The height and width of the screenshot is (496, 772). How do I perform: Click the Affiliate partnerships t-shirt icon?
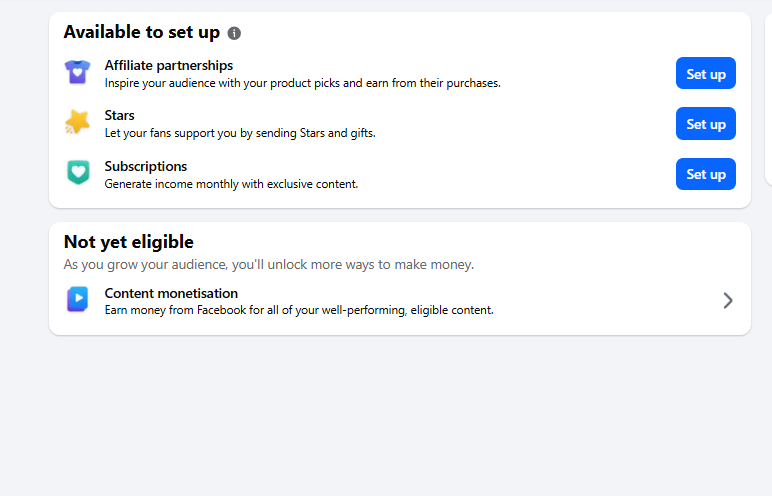pyautogui.click(x=78, y=72)
